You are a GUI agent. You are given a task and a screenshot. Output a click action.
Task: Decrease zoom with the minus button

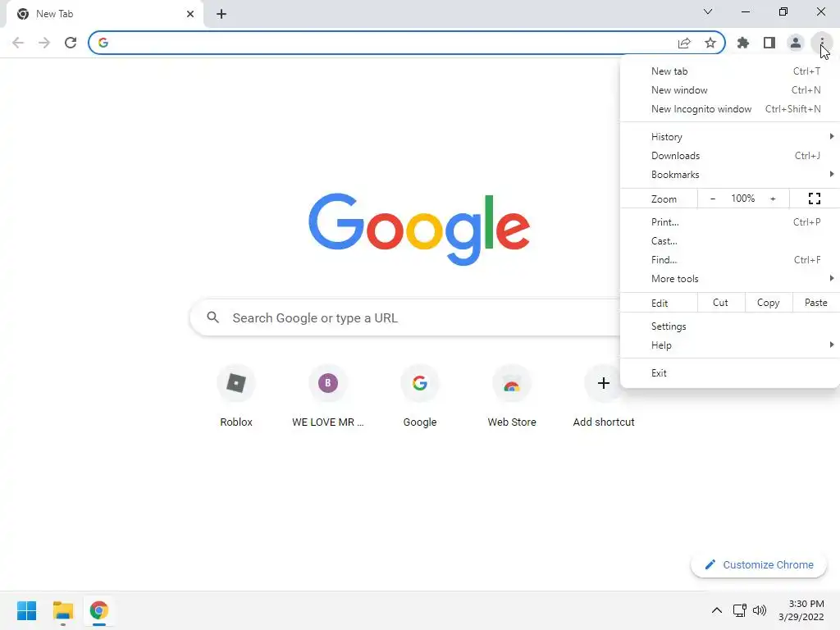click(713, 199)
